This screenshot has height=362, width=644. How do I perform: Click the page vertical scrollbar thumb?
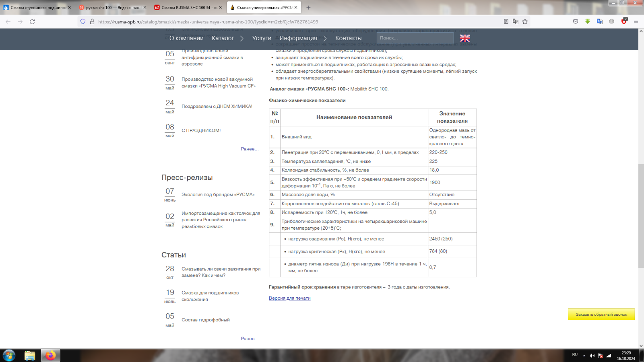tap(641, 215)
